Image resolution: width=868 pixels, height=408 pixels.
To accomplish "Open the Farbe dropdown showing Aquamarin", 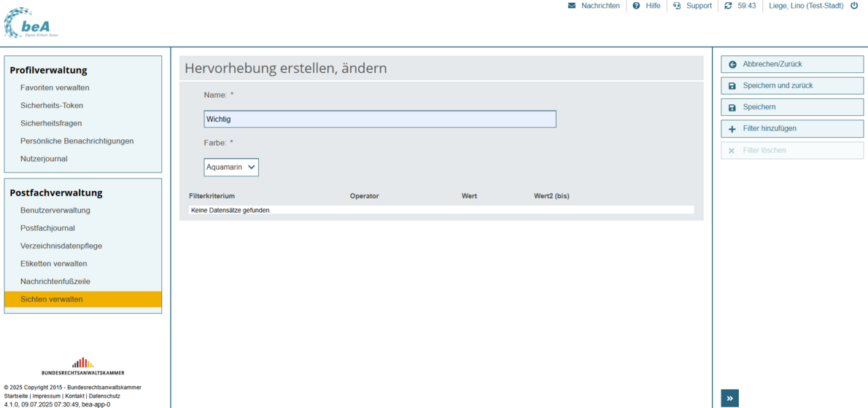I will click(231, 168).
